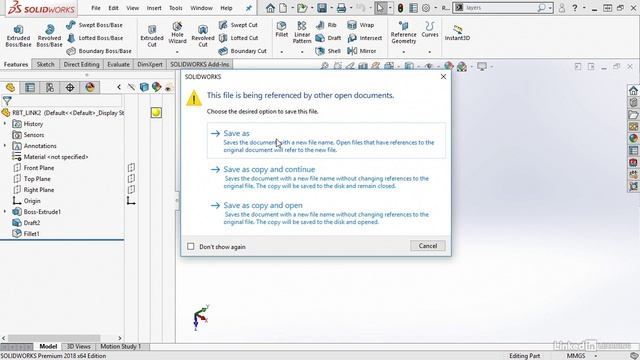Select the Extruded Boss/Base tool
The height and width of the screenshot is (360, 640).
(18, 36)
